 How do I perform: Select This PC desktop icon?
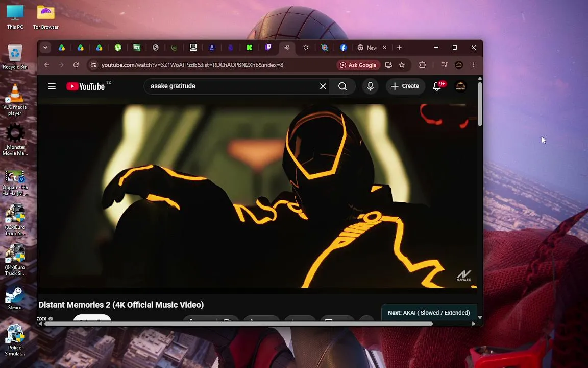(x=15, y=17)
